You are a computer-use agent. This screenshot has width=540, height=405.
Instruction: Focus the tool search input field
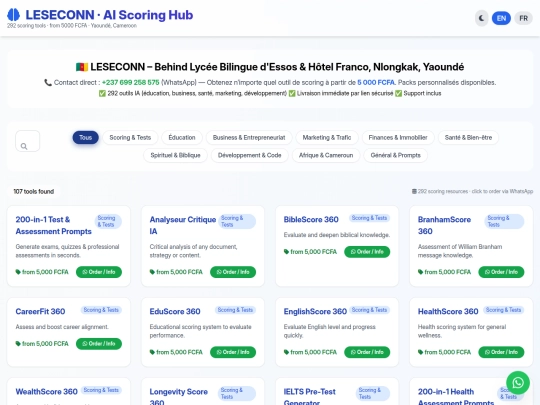(x=28, y=141)
